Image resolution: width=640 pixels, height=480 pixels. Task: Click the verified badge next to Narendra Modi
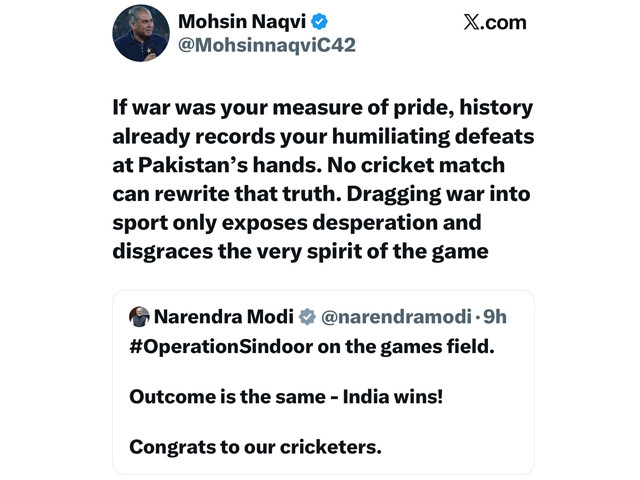tap(307, 317)
